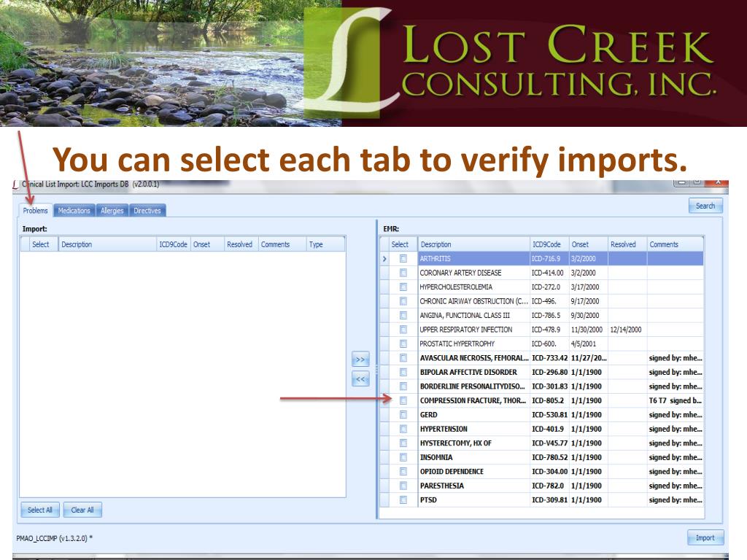
Task: Check the HYSTERECTOMY, HX OF checkbox
Action: tap(403, 443)
